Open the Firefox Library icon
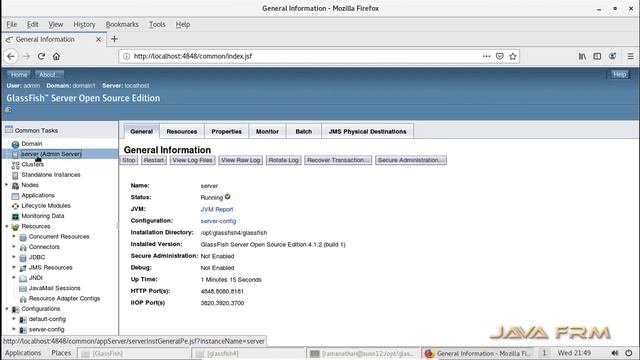The image size is (640, 360). point(582,56)
